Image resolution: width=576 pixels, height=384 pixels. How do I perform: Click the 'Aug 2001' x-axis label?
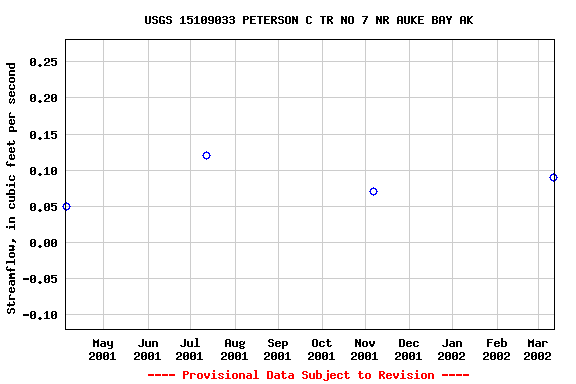pyautogui.click(x=234, y=349)
